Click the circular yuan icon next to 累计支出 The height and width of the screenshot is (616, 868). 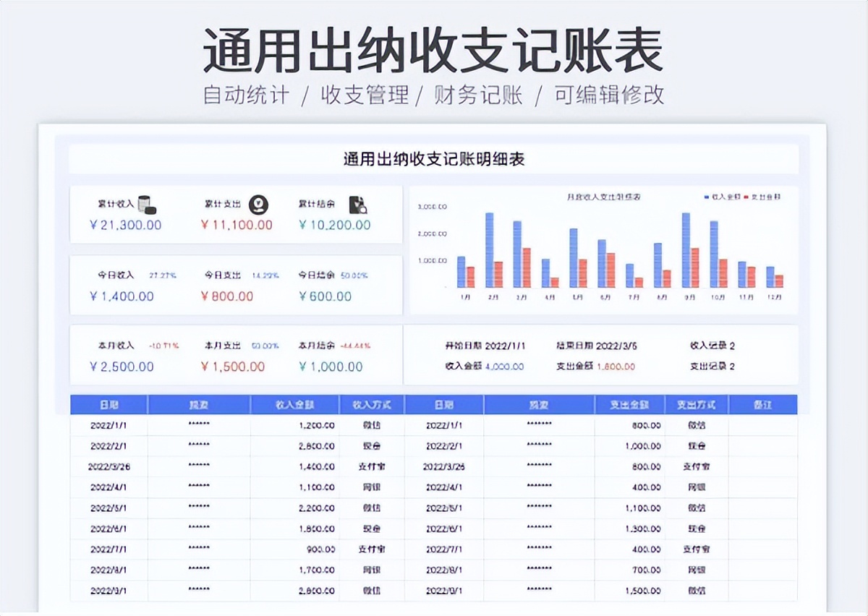[x=257, y=205]
